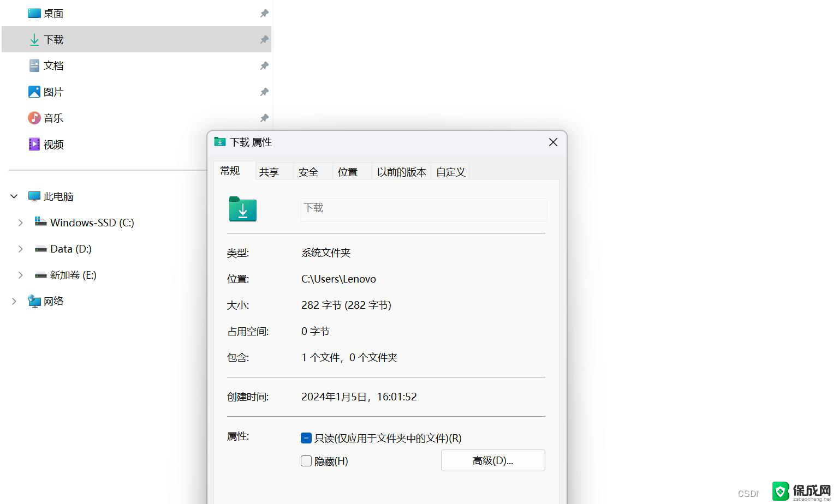Viewport: 839px width, 504px height.
Task: Select 网络 label in the navigation tree
Action: [x=53, y=301]
